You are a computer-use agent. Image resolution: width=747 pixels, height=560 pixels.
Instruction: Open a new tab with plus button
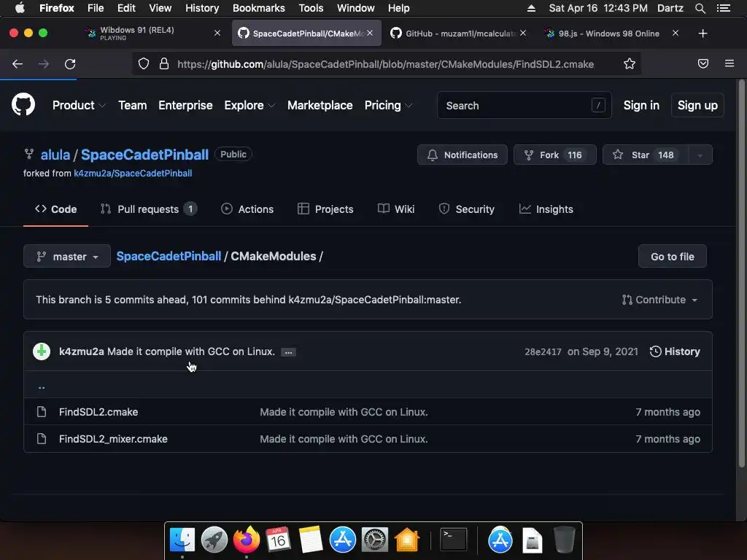pyautogui.click(x=703, y=34)
